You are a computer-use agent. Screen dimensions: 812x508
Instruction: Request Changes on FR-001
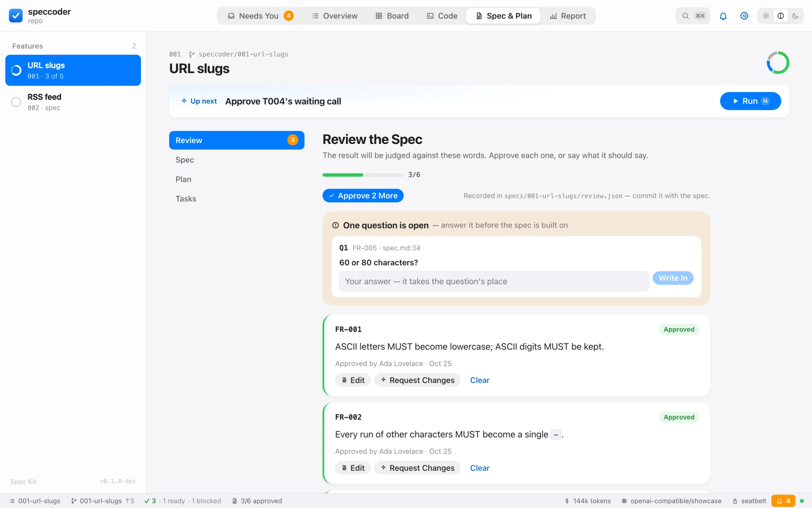(x=417, y=380)
